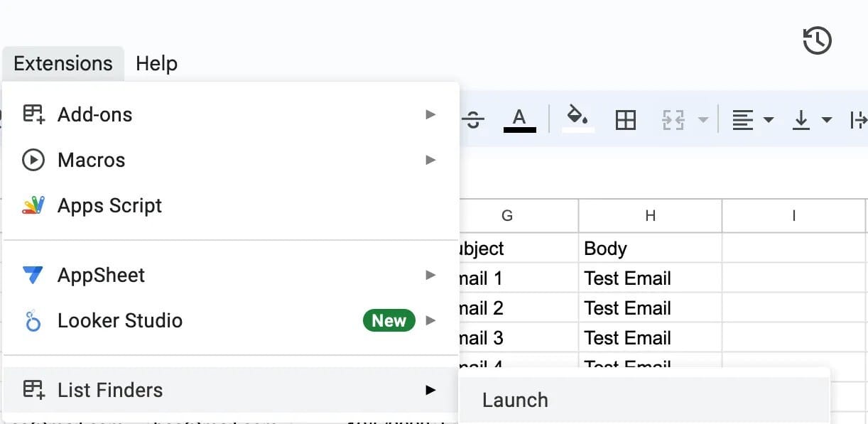868x424 pixels.
Task: Expand the horizontal align dropdown arrow
Action: [x=768, y=120]
